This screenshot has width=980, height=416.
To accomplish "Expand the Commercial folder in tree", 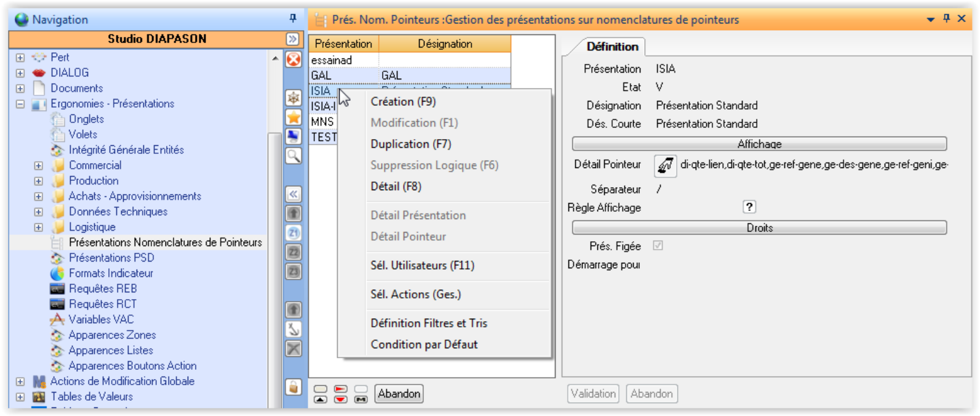I will click(39, 166).
